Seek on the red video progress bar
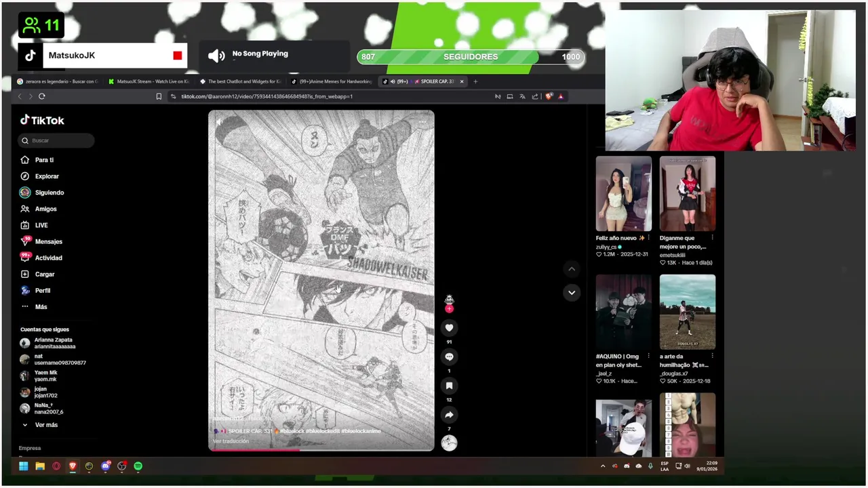The height and width of the screenshot is (488, 868). (321, 449)
